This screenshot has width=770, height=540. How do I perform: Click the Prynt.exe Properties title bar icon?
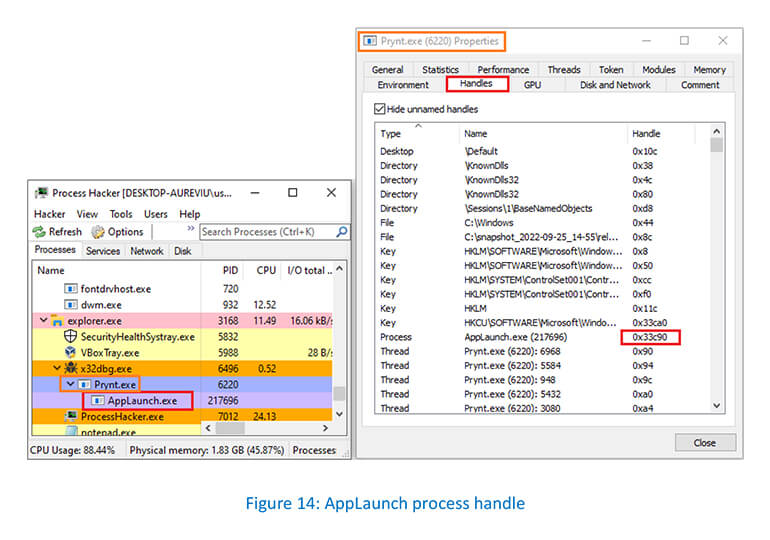pyautogui.click(x=370, y=41)
